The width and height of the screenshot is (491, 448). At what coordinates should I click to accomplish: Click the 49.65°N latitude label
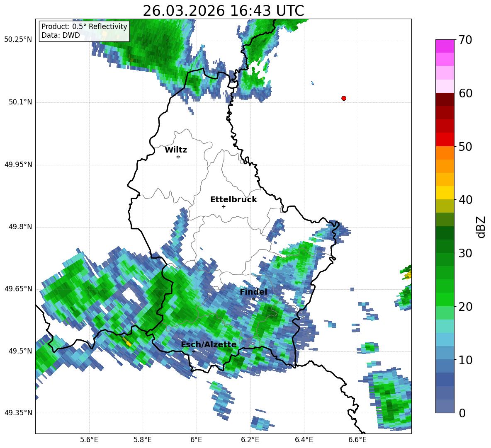click(18, 288)
